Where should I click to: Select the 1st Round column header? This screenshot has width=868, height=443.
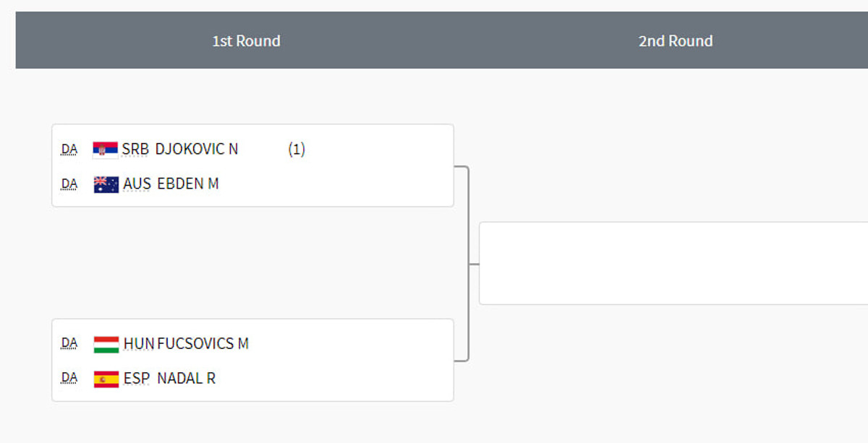[246, 41]
